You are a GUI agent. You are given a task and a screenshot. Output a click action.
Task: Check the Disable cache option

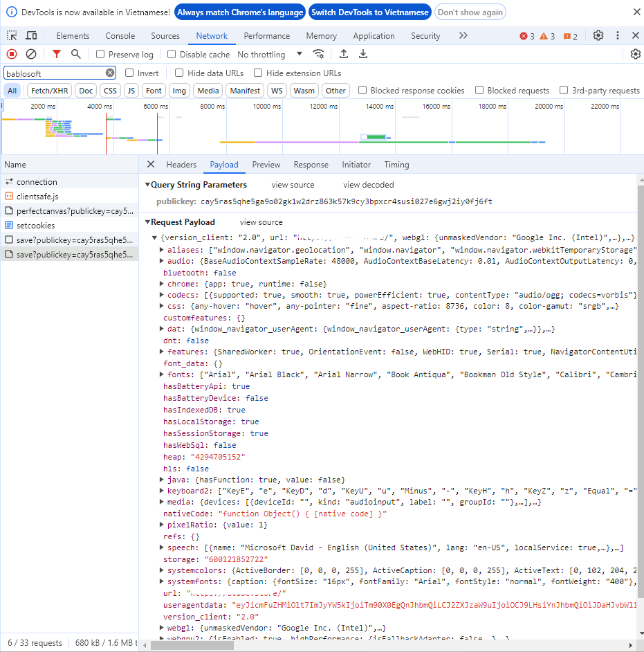[x=172, y=55]
